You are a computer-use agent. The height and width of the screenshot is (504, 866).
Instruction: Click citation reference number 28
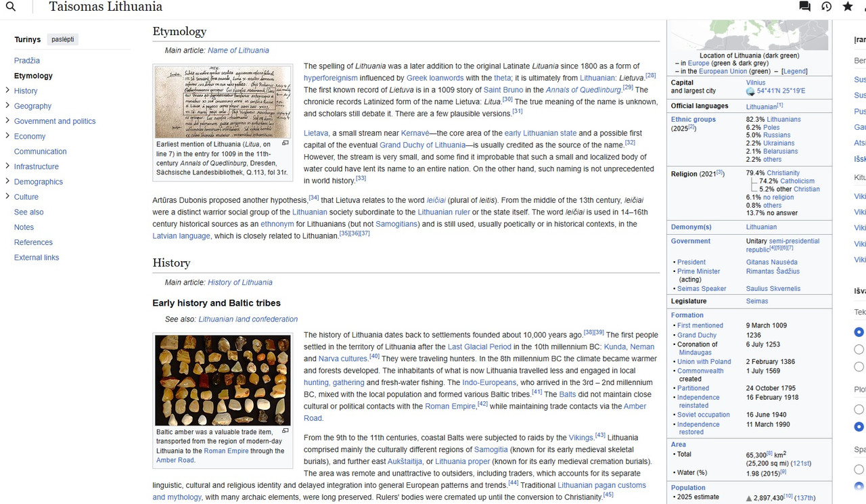(x=651, y=76)
